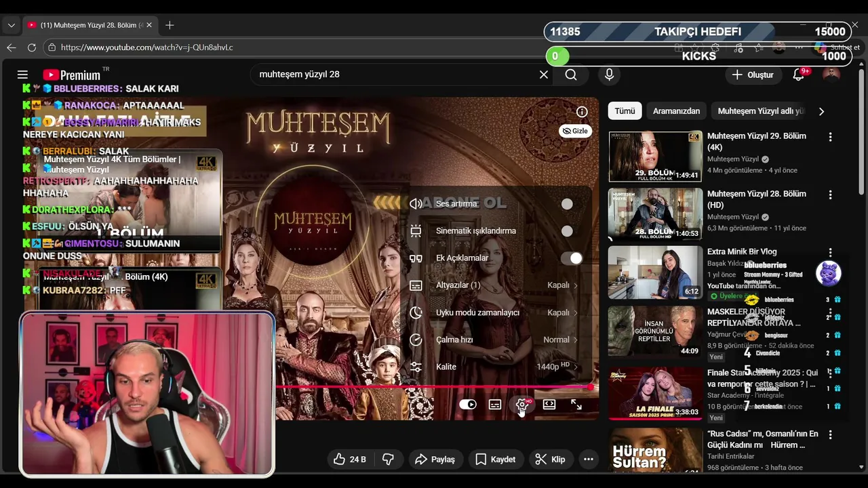
Task: Open video info card icon
Action: tap(582, 112)
